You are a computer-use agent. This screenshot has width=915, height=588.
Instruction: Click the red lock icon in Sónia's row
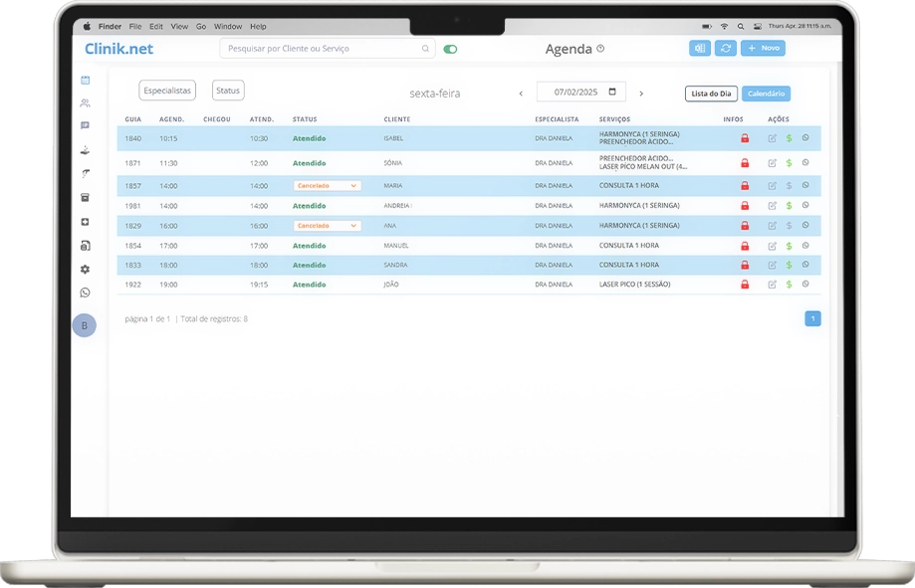coord(745,163)
